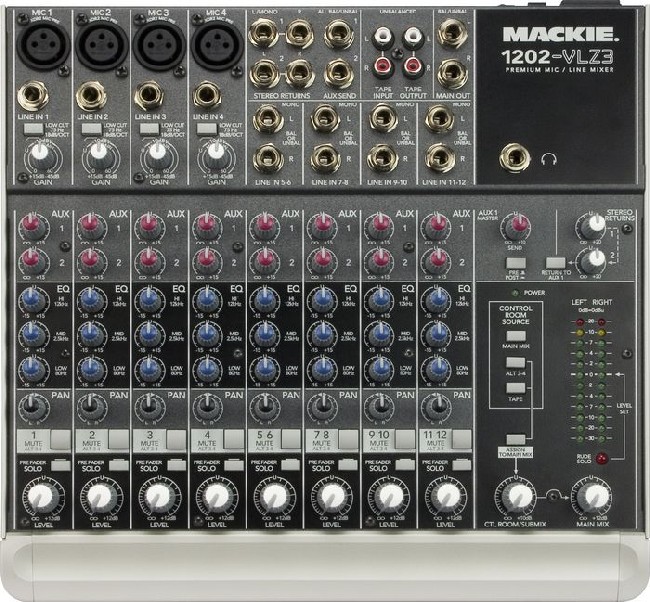The image size is (650, 602).
Task: Mute channel 3
Action: [x=176, y=439]
